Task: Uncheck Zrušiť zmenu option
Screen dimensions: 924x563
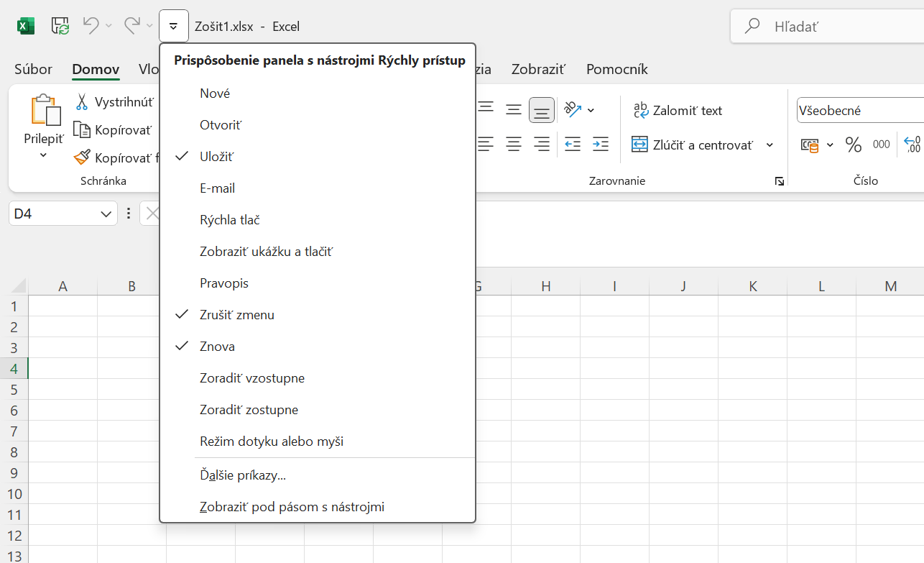Action: (318, 315)
